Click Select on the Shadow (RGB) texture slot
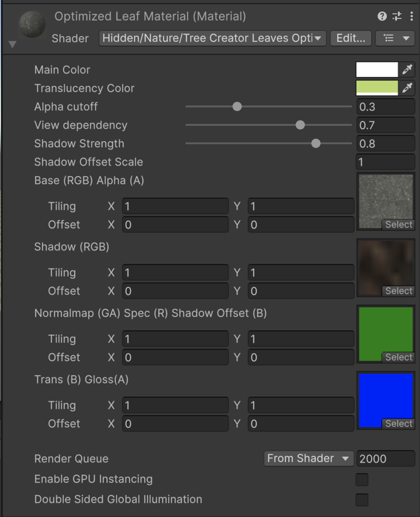This screenshot has width=420, height=517. point(398,291)
